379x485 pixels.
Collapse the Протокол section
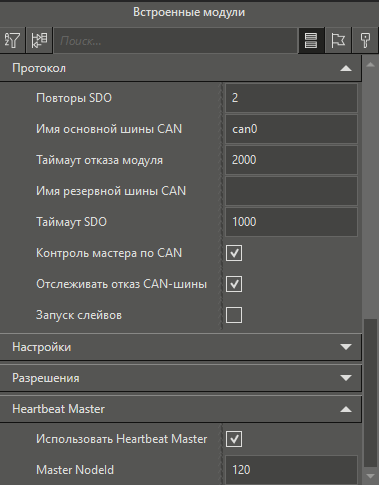tap(180, 68)
